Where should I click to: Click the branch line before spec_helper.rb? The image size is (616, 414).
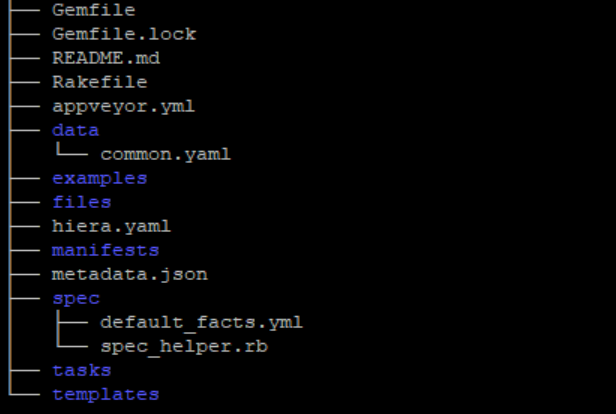click(x=72, y=342)
